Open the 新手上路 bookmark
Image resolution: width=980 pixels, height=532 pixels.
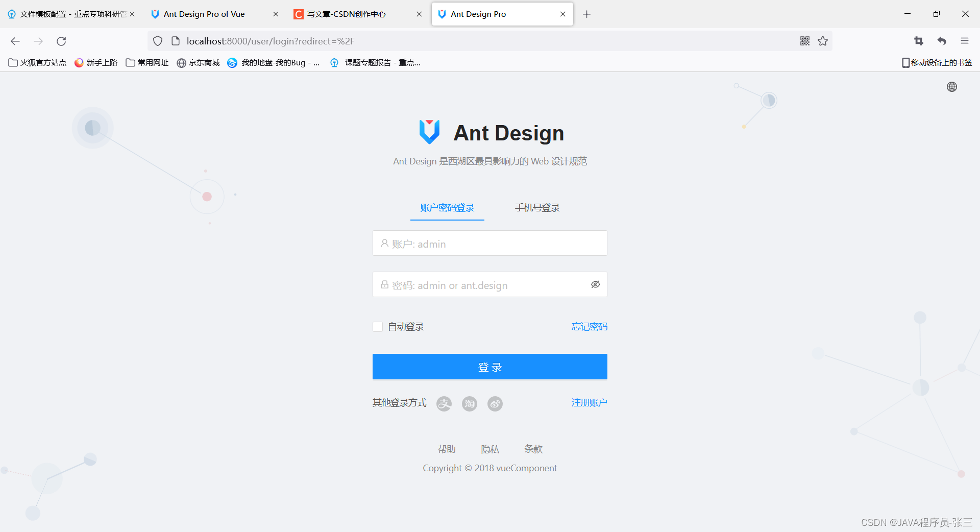(x=96, y=63)
